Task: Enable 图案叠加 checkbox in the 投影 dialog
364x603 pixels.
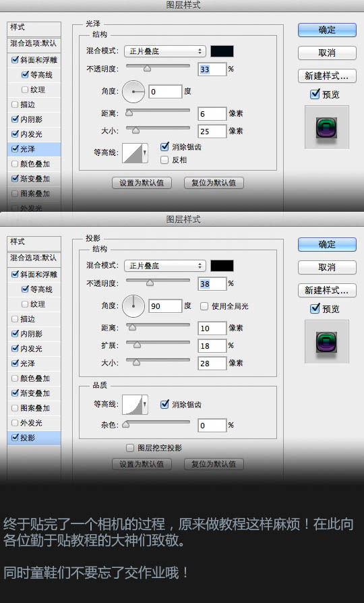Action: click(x=15, y=408)
